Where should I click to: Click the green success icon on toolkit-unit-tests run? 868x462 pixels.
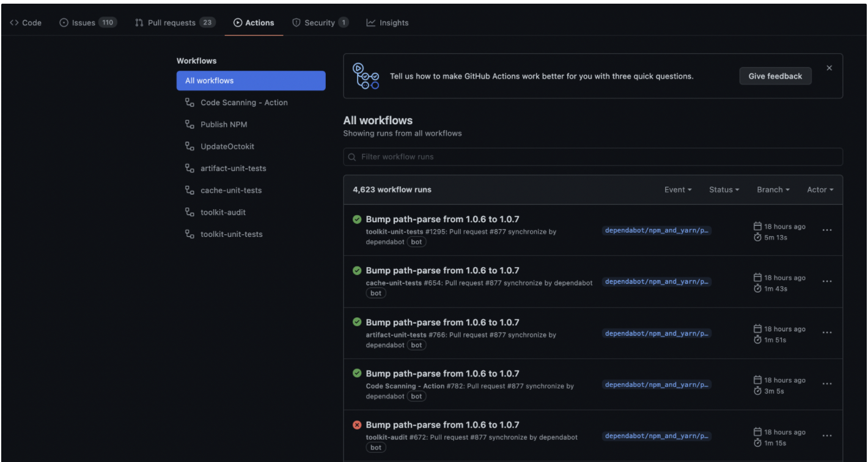pos(358,219)
